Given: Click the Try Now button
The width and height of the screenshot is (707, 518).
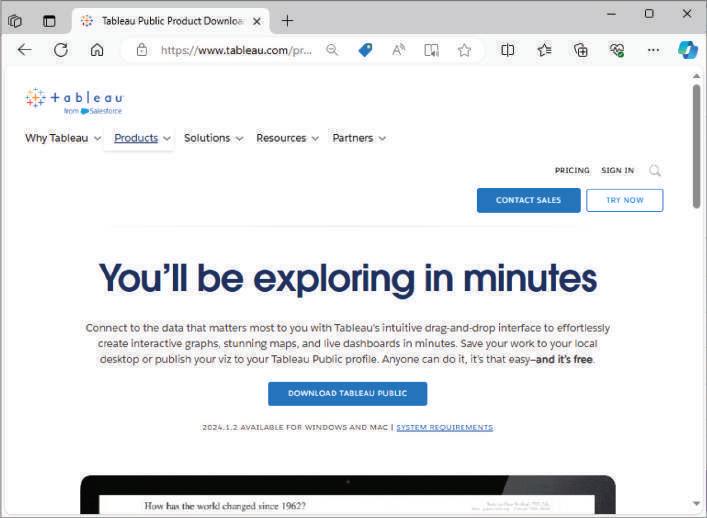Looking at the screenshot, I should pyautogui.click(x=624, y=200).
